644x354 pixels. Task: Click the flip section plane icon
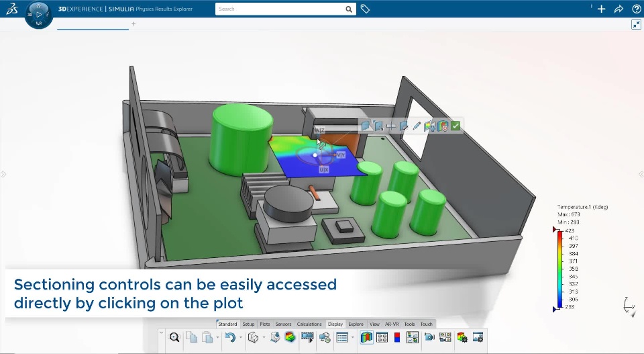(x=404, y=126)
